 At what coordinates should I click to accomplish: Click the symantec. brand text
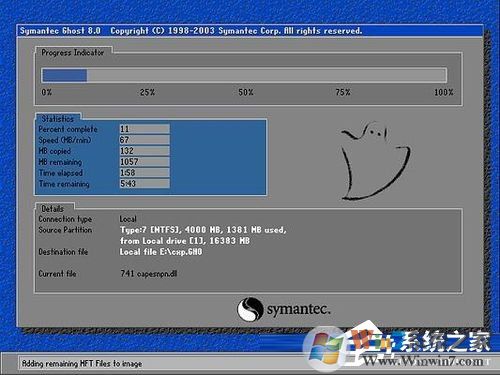coord(298,310)
